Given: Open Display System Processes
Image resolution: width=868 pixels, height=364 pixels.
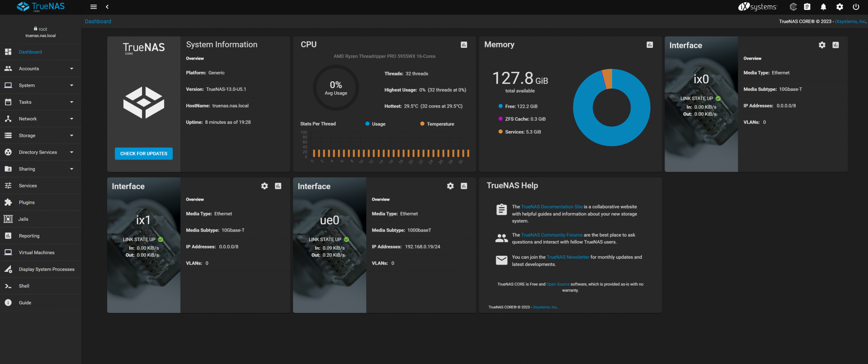Looking at the screenshot, I should [41, 269].
